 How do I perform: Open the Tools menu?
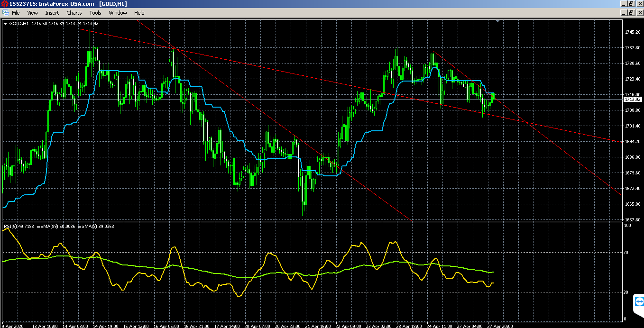pos(95,13)
